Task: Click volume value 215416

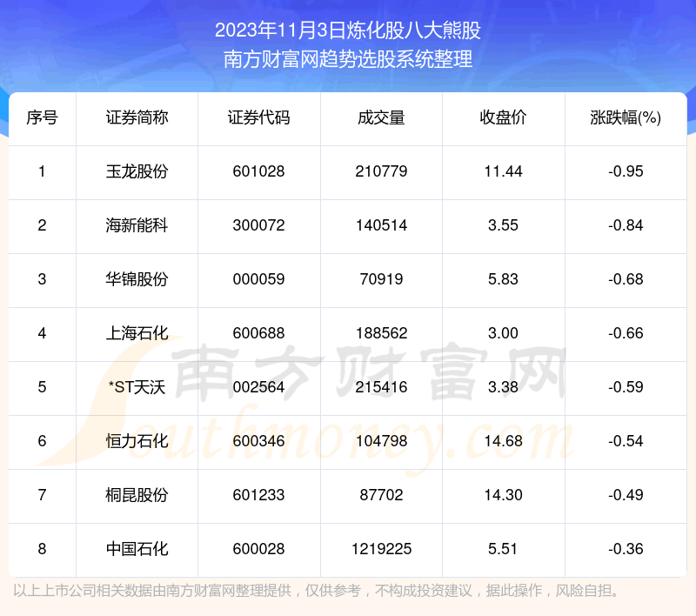Action: point(381,387)
